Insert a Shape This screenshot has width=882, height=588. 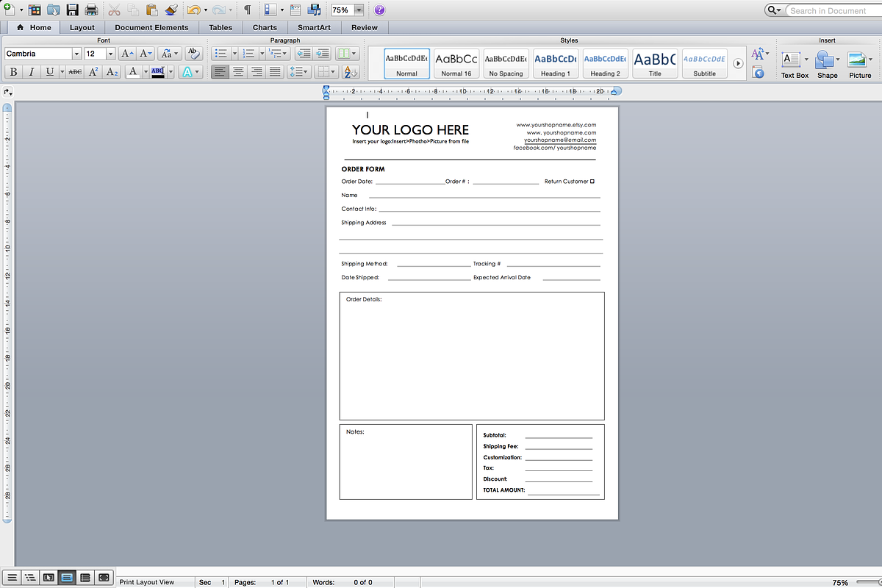[x=827, y=64]
